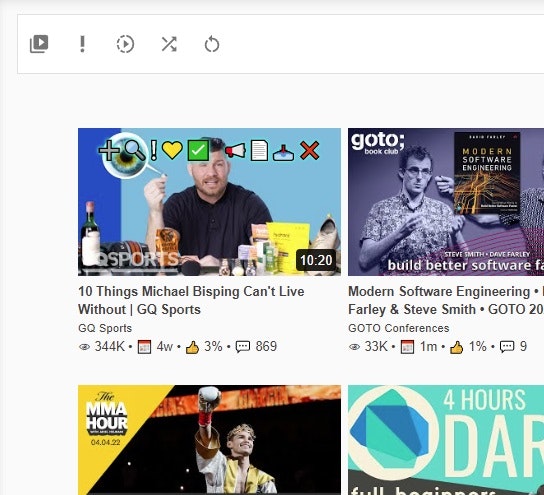Visit the GQ Sports channel link
The image size is (544, 495).
(105, 328)
